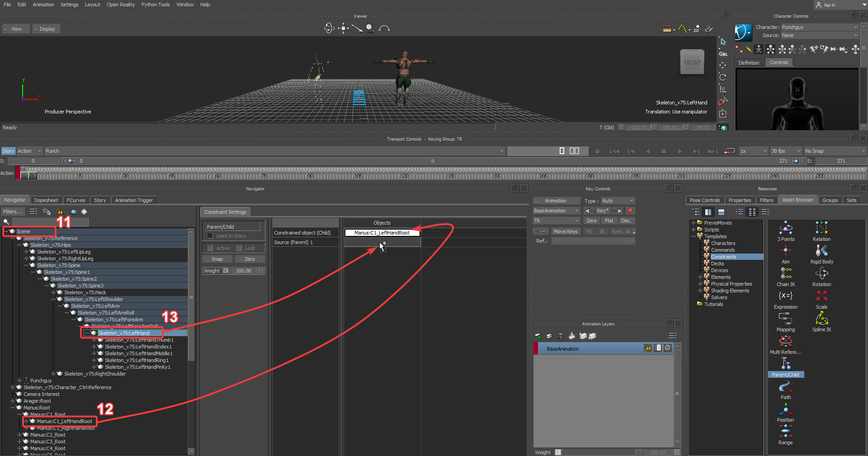Viewport: 868px width, 456px height.
Task: Select the Aim constraint icon
Action: pos(786,251)
